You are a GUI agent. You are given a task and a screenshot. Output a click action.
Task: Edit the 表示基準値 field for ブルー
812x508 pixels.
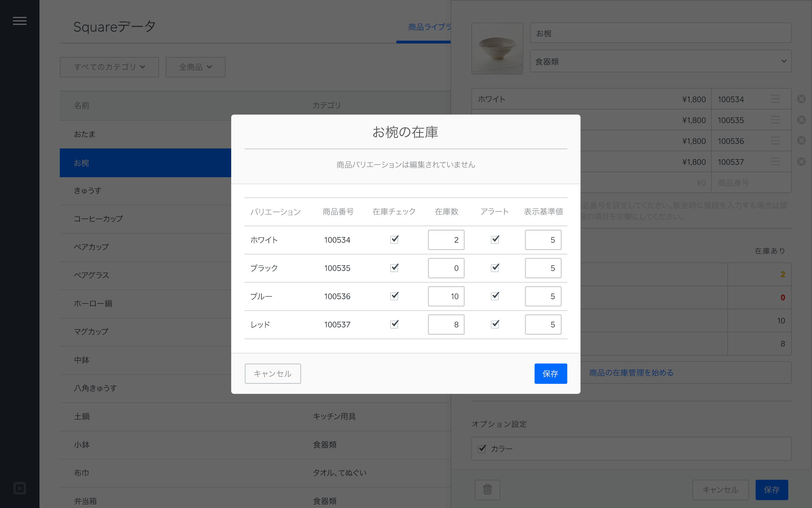(543, 296)
